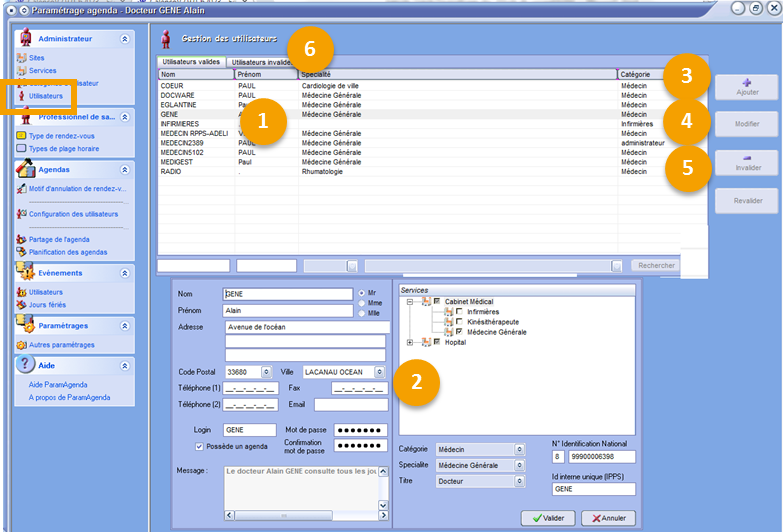Switch to the Utilisateurs valides tab

[193, 62]
